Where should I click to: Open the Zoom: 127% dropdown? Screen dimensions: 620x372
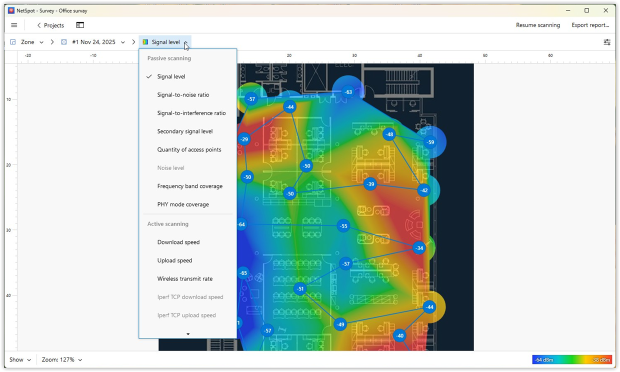coord(62,360)
